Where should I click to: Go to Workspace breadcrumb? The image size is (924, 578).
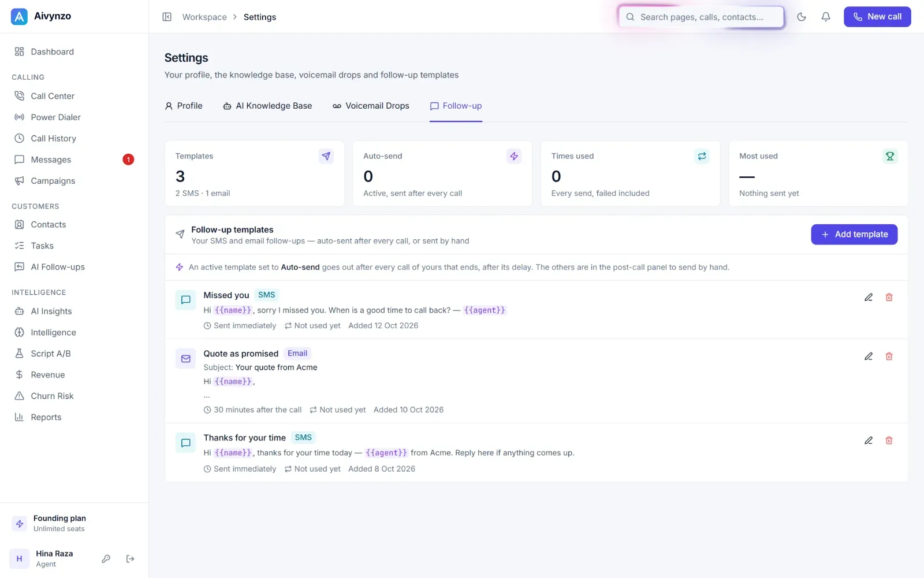click(204, 17)
